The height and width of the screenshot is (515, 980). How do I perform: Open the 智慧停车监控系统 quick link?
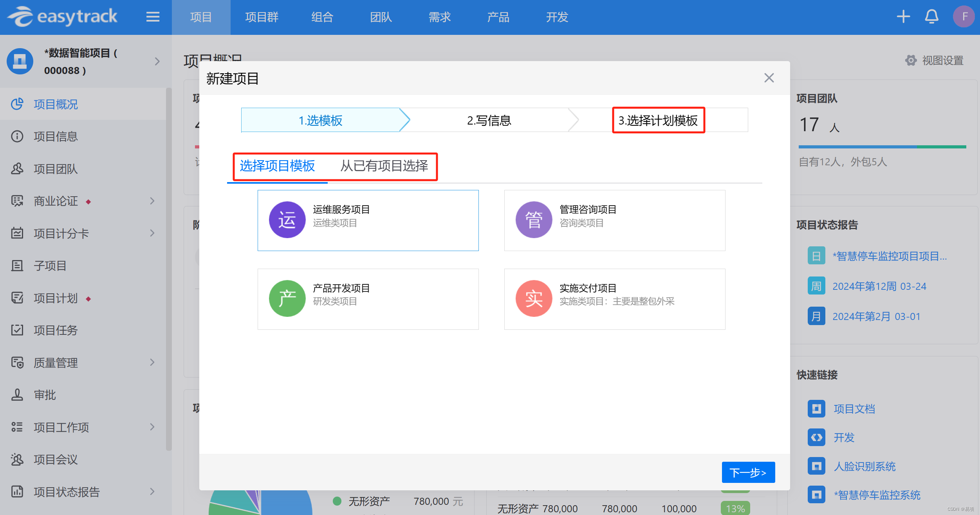tap(877, 495)
